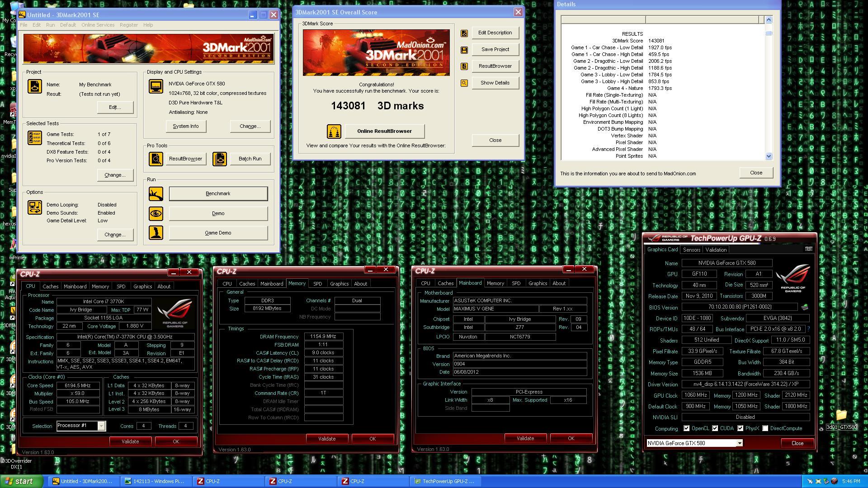
Task: Open the Run menu in 3DMark2001
Action: [50, 25]
